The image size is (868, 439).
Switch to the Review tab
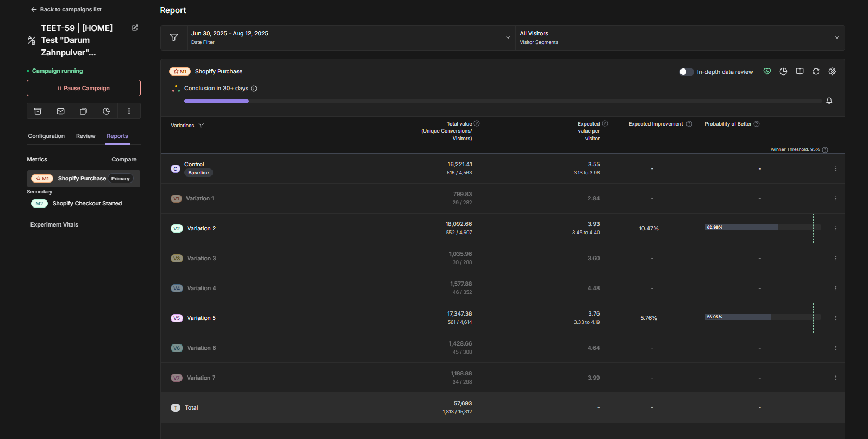85,136
